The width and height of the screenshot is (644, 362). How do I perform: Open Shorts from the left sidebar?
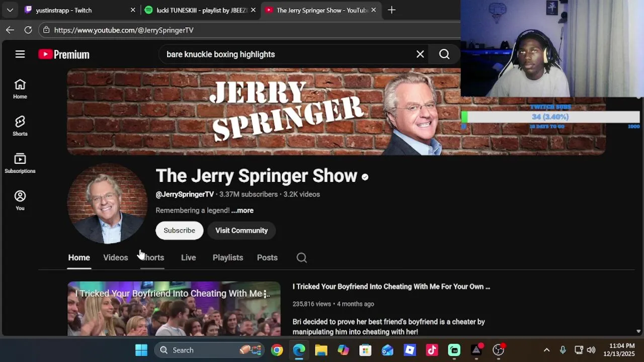tap(20, 126)
